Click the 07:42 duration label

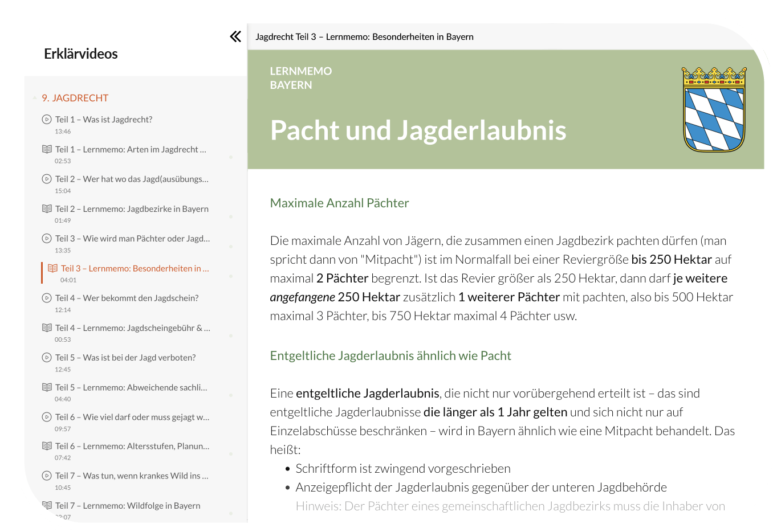point(63,458)
